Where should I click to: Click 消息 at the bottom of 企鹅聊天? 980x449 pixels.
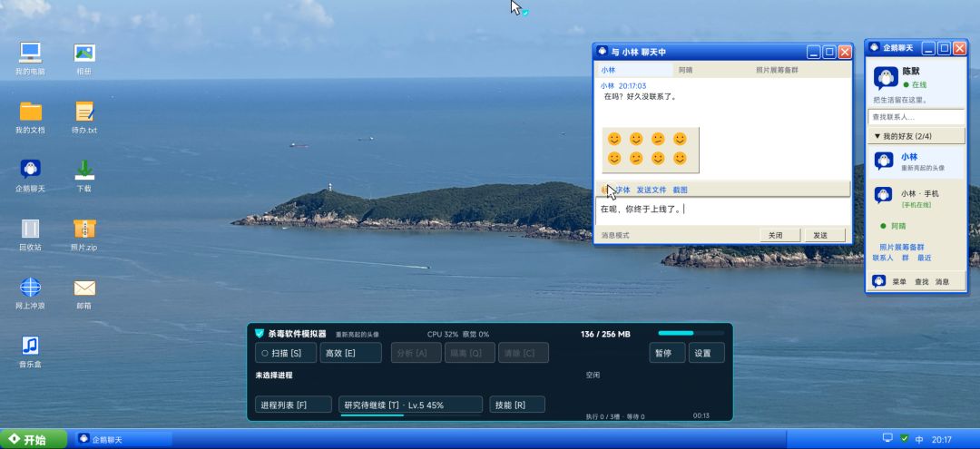coord(942,281)
